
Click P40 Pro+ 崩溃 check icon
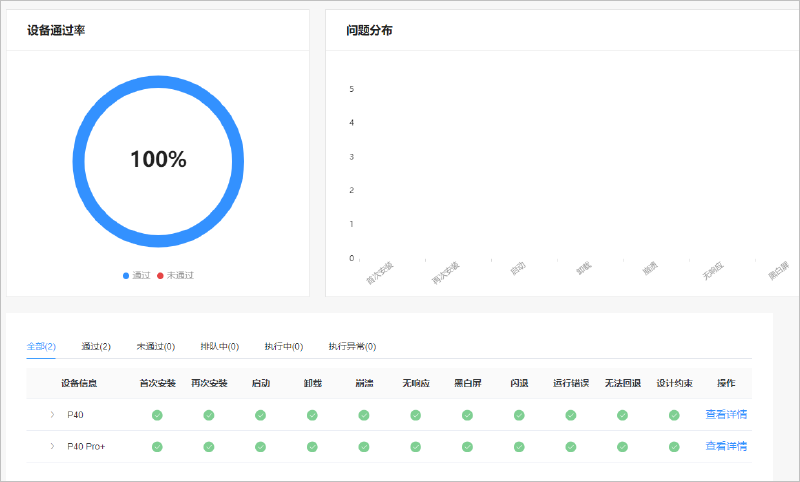coord(364,447)
